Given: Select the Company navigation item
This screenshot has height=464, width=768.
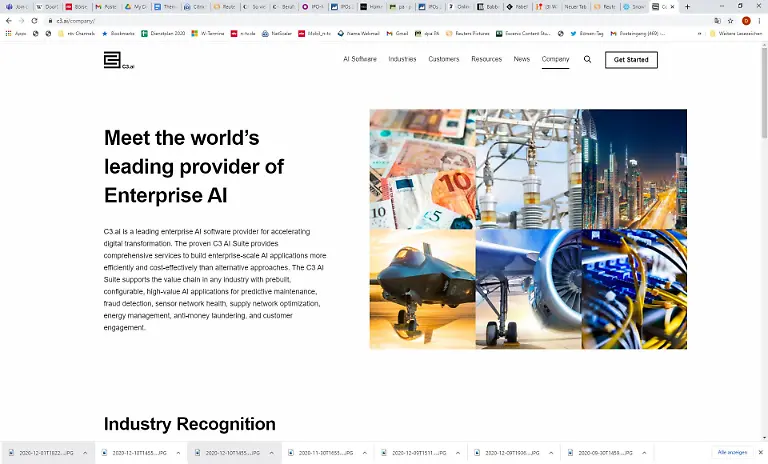Looking at the screenshot, I should (x=555, y=60).
